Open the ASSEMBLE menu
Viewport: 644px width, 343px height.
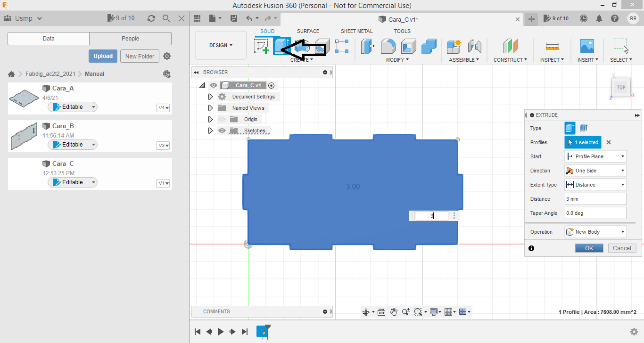click(464, 60)
